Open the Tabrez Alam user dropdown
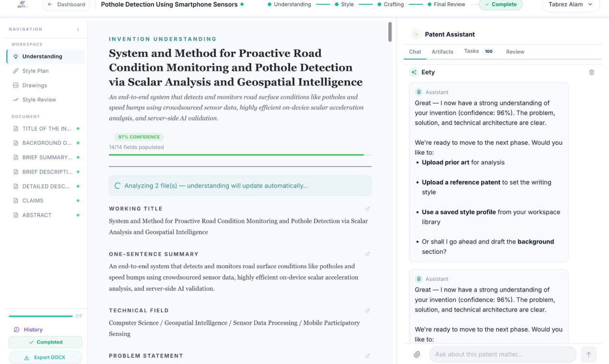This screenshot has height=364, width=609. tap(570, 5)
